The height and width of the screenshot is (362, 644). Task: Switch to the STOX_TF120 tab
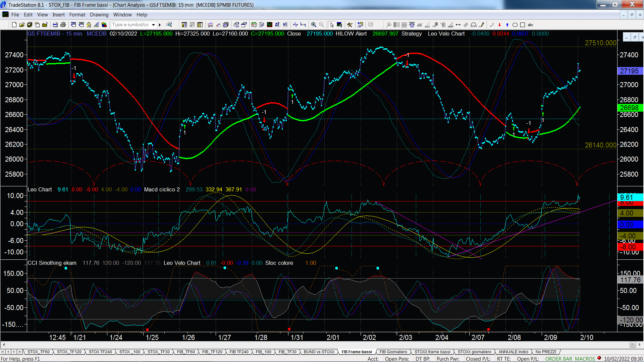coord(69,352)
